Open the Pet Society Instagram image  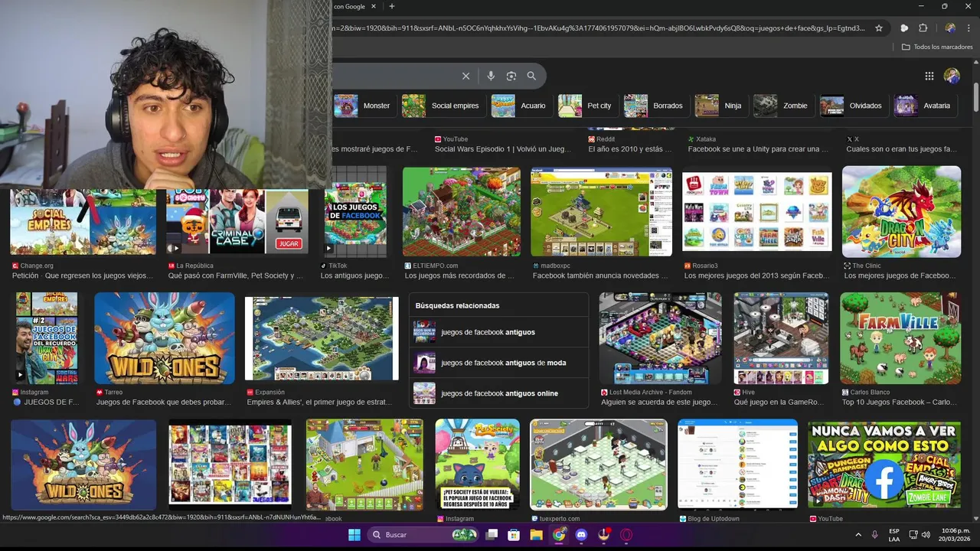[x=478, y=465]
